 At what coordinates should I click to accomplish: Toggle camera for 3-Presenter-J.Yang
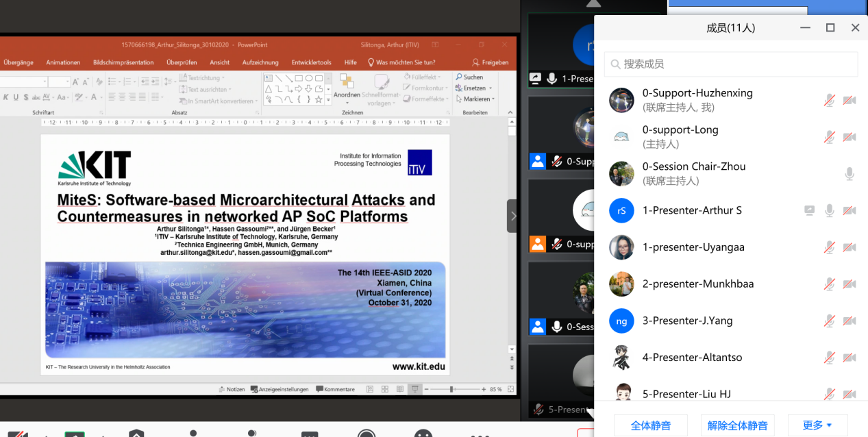tap(850, 321)
